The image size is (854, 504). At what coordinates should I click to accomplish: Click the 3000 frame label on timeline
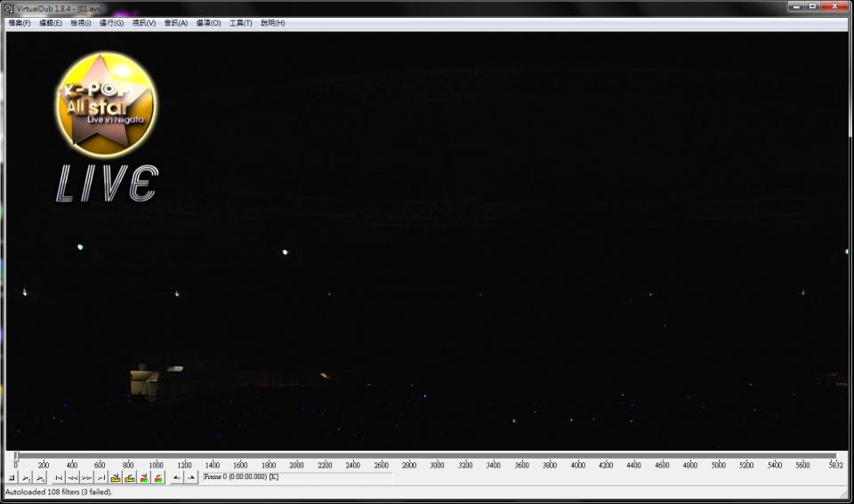tap(437, 466)
